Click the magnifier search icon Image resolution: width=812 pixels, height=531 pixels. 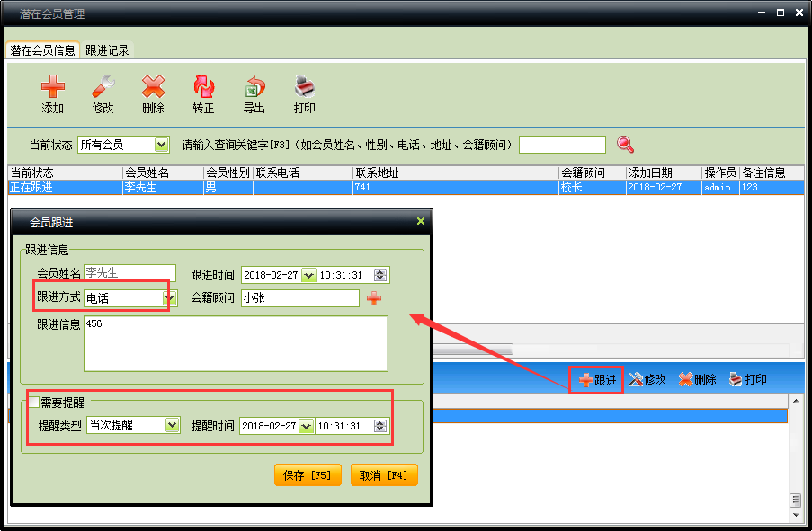(x=625, y=145)
